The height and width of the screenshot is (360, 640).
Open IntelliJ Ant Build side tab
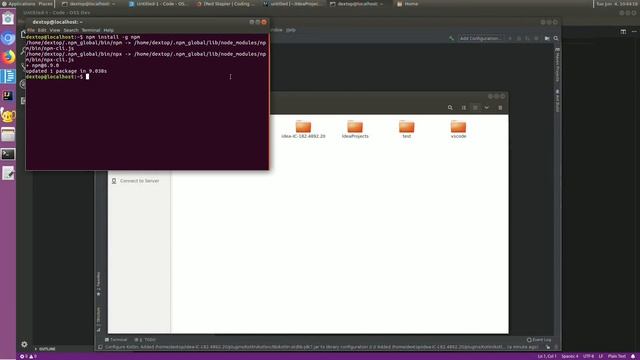(x=557, y=101)
